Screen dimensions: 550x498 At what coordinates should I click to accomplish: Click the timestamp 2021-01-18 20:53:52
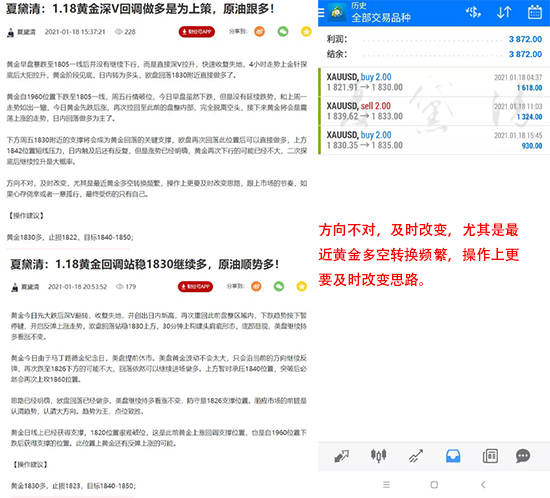tap(78, 287)
